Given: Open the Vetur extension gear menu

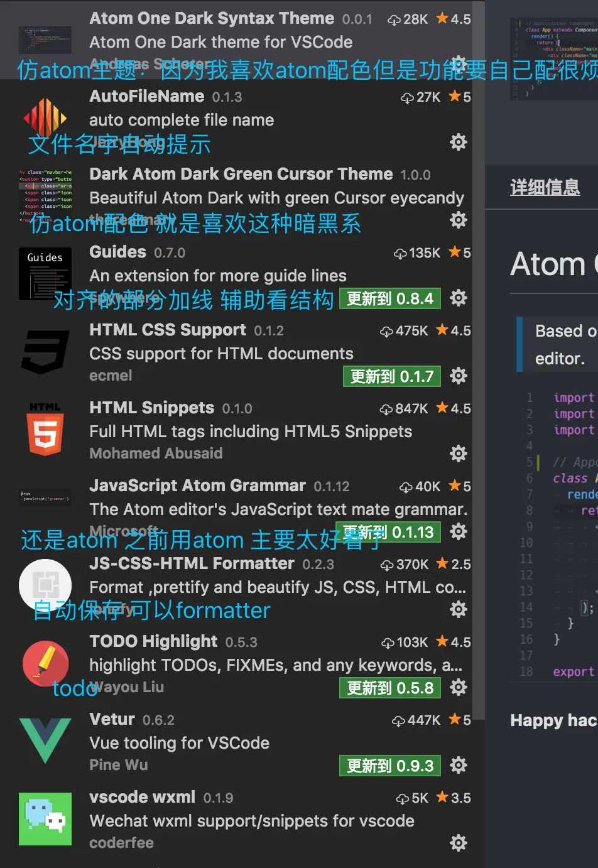Looking at the screenshot, I should (459, 765).
